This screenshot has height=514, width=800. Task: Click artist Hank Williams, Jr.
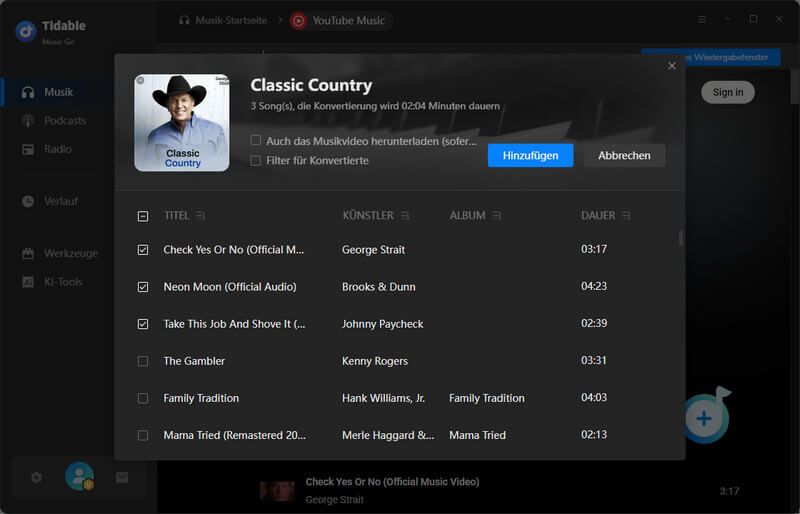click(383, 398)
